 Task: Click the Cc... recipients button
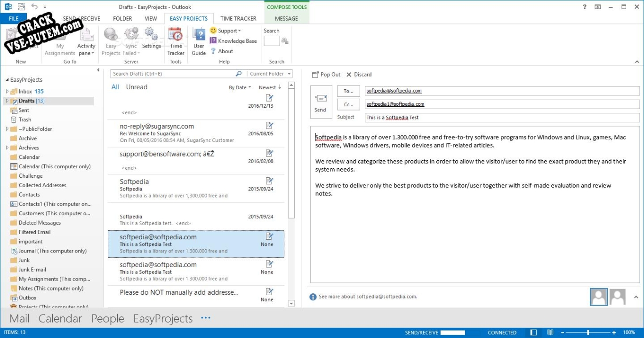coord(348,104)
